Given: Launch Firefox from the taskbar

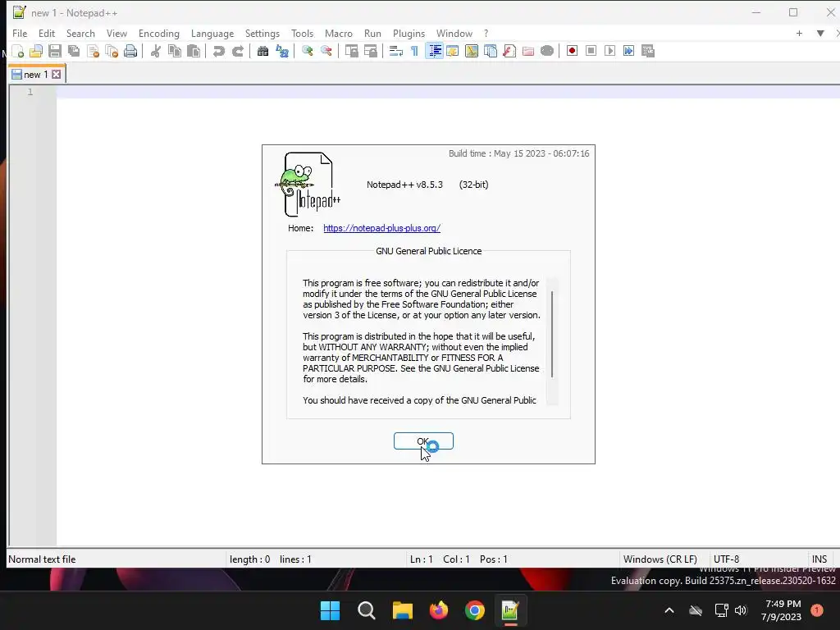Looking at the screenshot, I should (x=439, y=610).
